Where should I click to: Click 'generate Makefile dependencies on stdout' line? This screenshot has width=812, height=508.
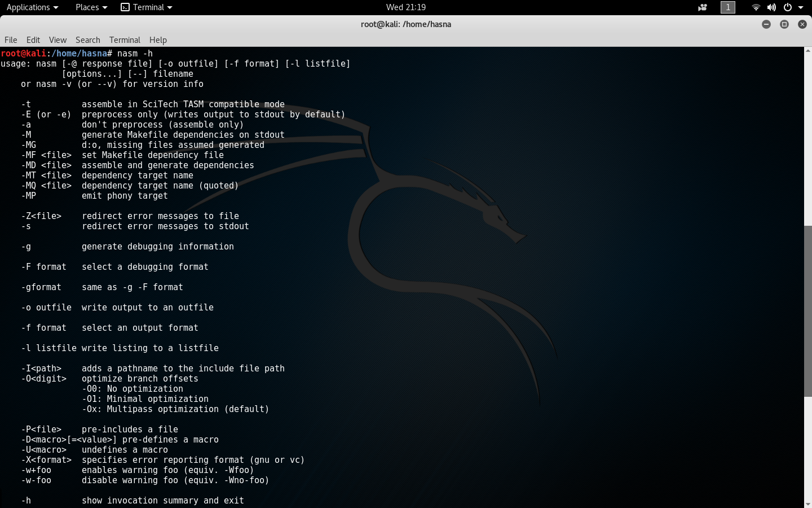click(183, 135)
